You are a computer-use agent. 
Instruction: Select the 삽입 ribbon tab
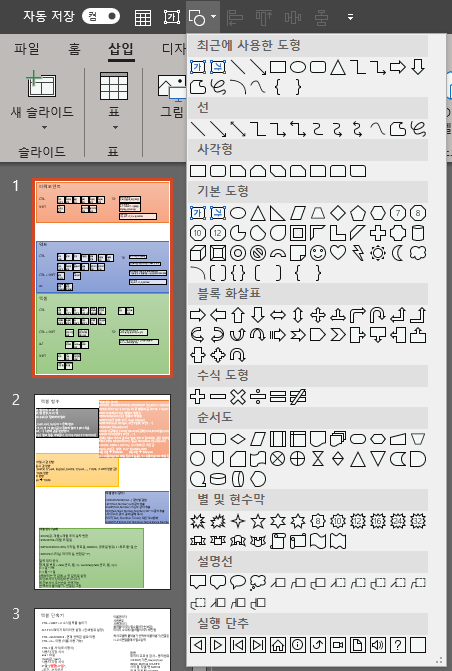tap(121, 49)
